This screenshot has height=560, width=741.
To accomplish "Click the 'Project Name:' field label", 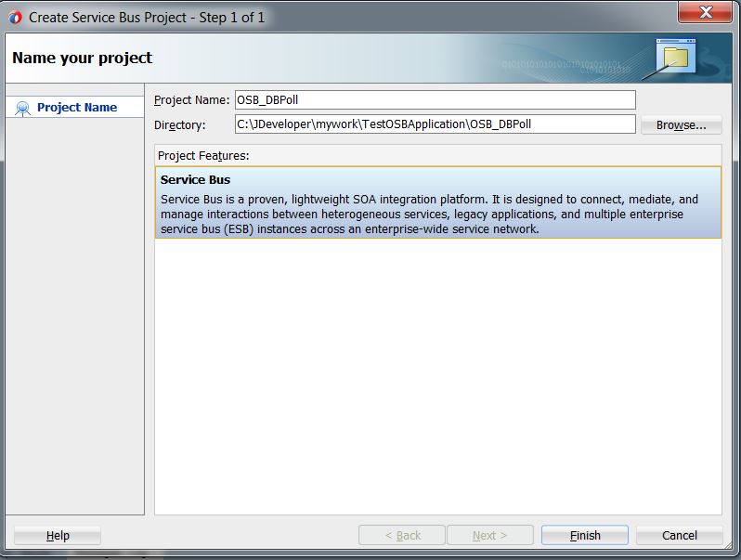I will click(x=191, y=100).
